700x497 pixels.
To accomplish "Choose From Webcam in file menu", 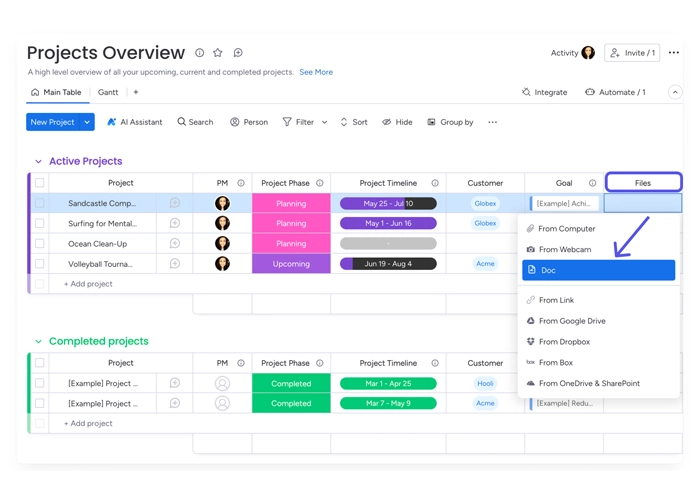I will pos(598,249).
